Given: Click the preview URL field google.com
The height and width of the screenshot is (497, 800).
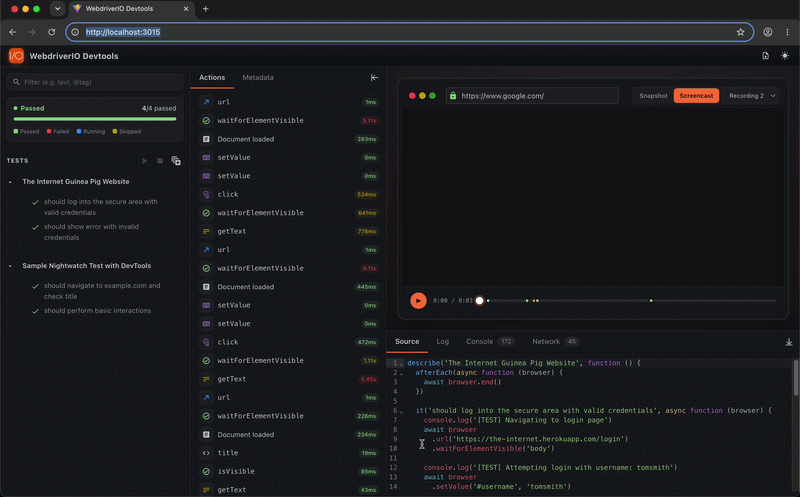Looking at the screenshot, I should [x=532, y=95].
